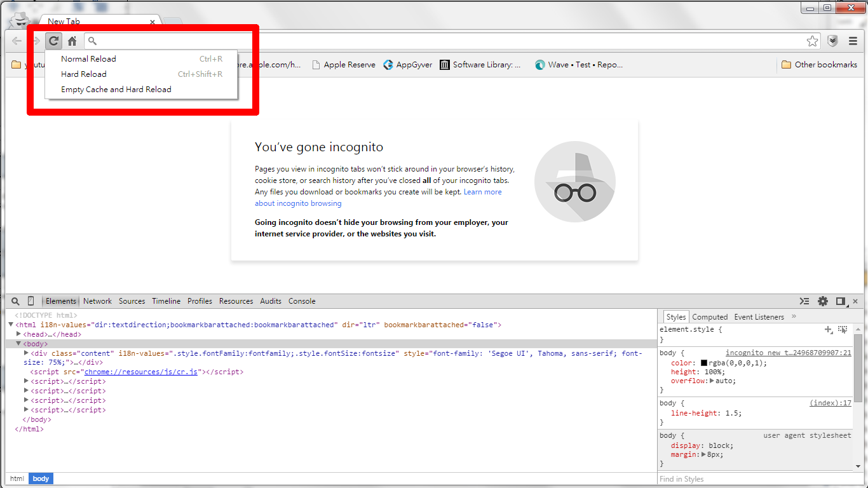The image size is (868, 488).
Task: Collapse the body element node
Action: coord(18,344)
